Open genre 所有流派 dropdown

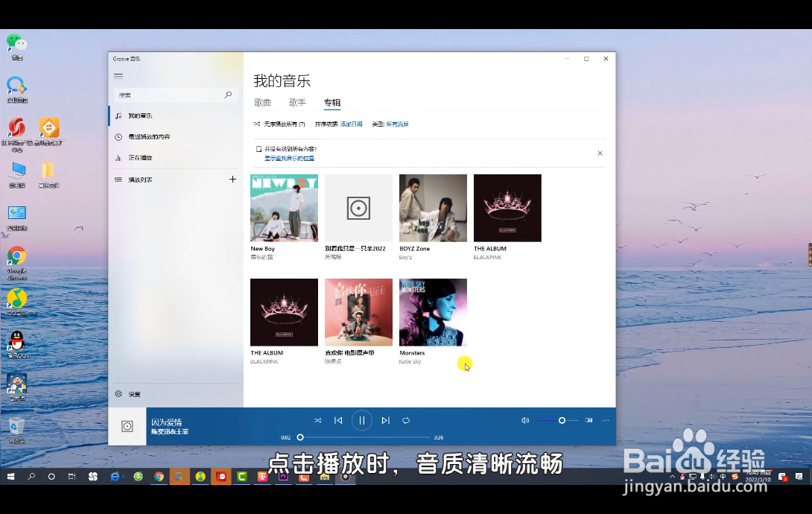click(x=397, y=124)
